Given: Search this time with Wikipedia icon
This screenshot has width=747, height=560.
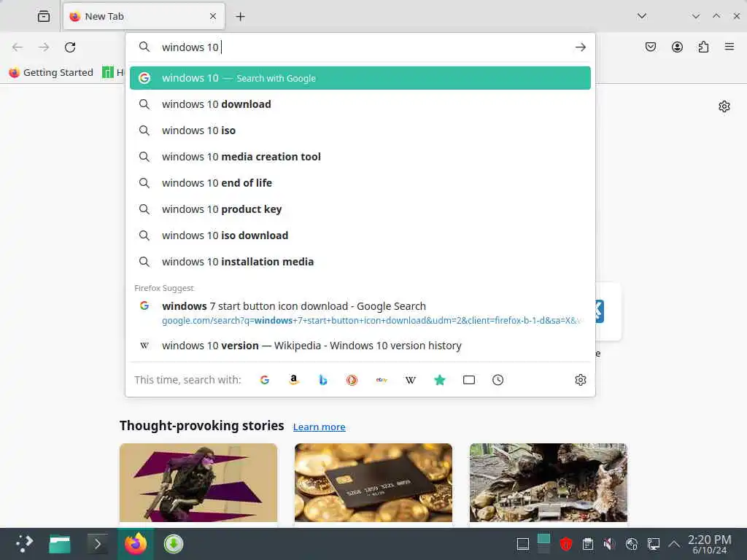Looking at the screenshot, I should coord(411,380).
